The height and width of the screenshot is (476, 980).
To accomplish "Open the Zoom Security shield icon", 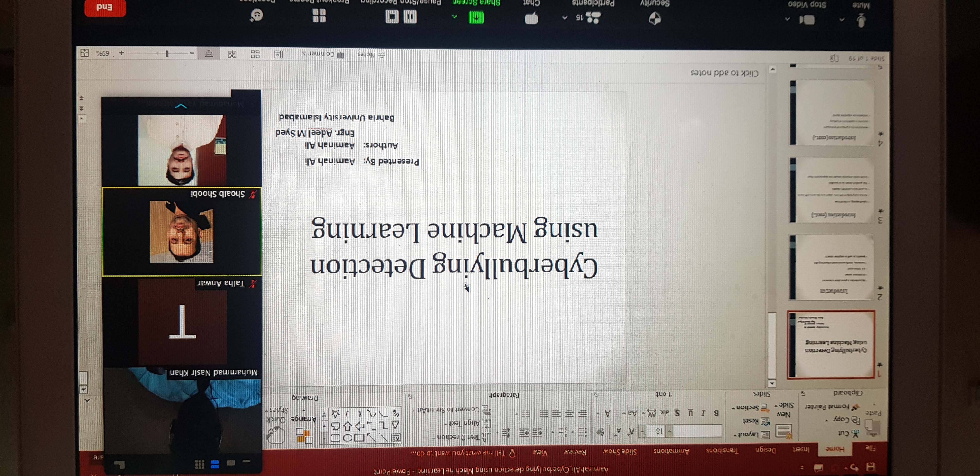I will click(x=655, y=18).
